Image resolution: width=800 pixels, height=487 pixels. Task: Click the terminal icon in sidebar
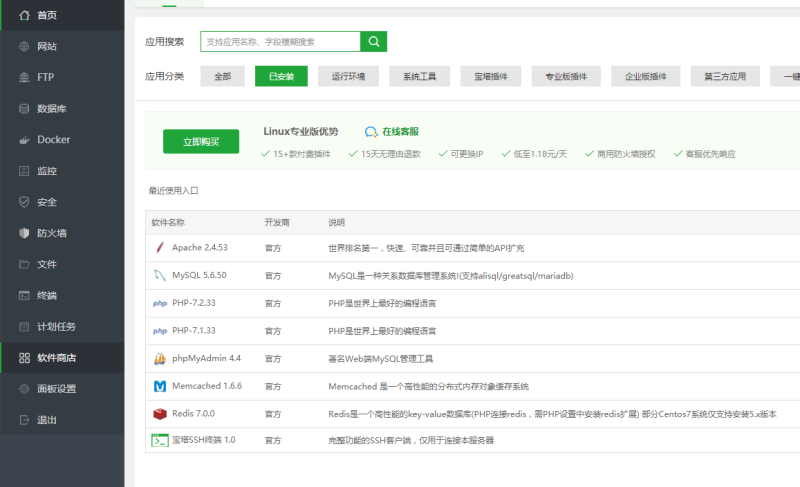[x=24, y=295]
